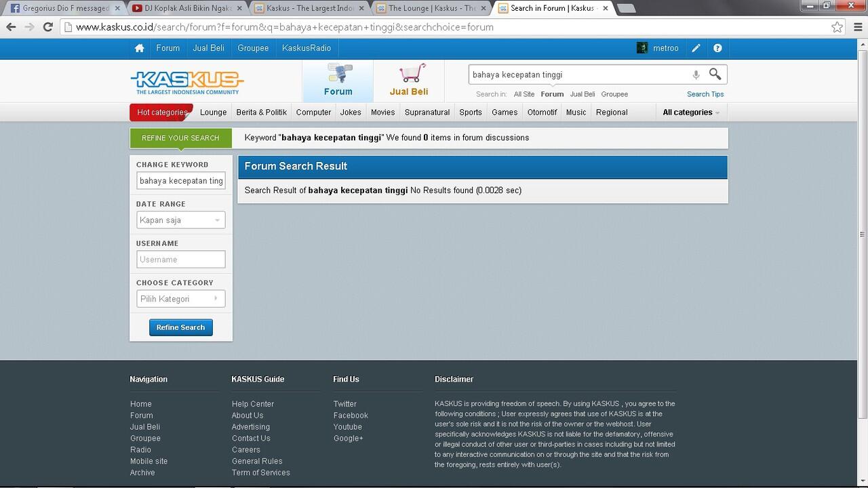The image size is (868, 488).
Task: Open the Berita & Politik category
Action: (x=261, y=113)
